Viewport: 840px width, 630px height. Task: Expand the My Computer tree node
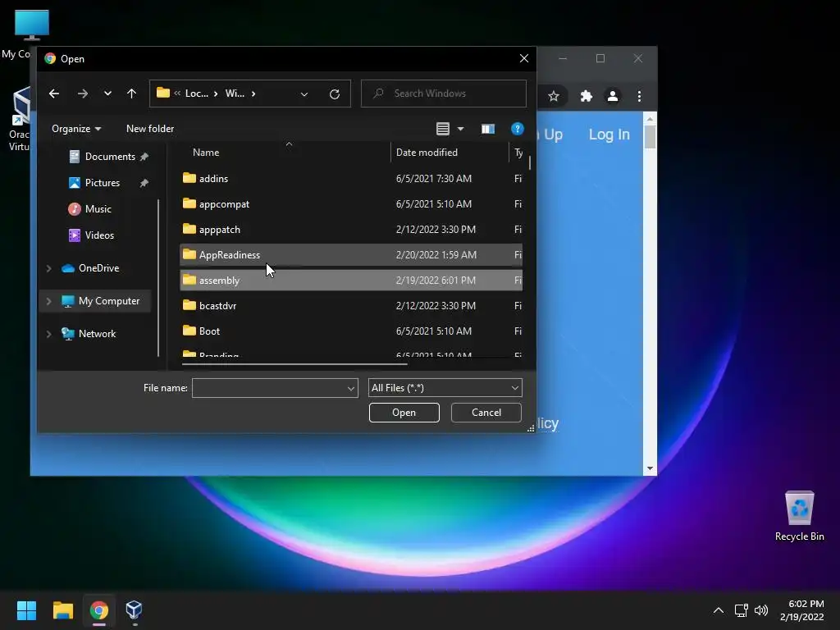48,301
